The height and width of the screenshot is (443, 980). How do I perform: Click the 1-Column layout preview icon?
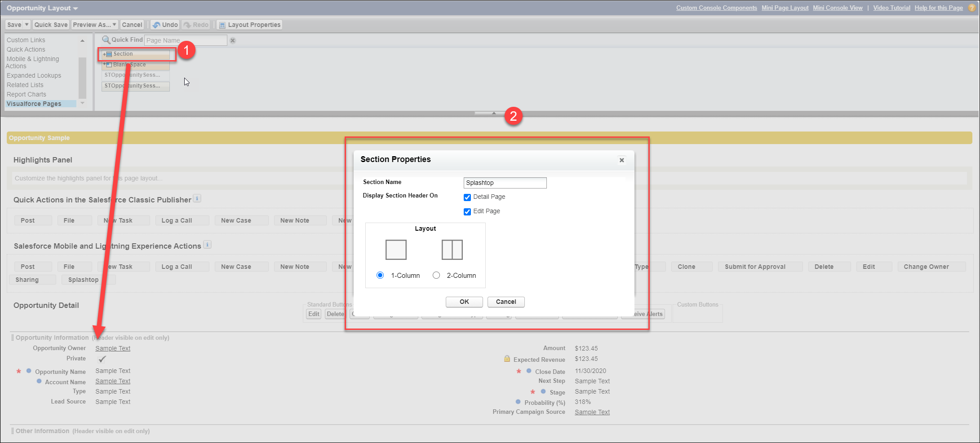tap(396, 250)
